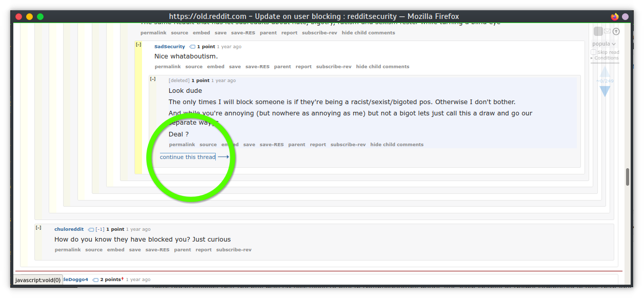Enable the Skip read checkbox
Viewport: 644px width, 298px height.
[x=594, y=52]
